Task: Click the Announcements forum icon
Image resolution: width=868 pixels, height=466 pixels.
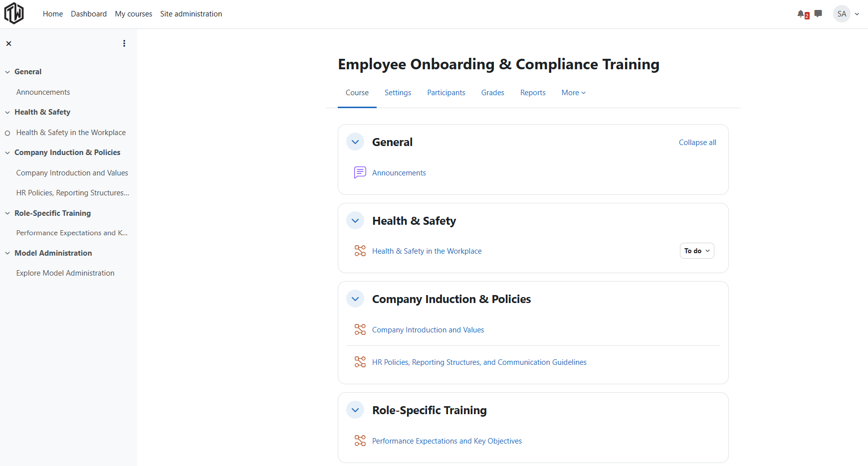Action: (360, 172)
